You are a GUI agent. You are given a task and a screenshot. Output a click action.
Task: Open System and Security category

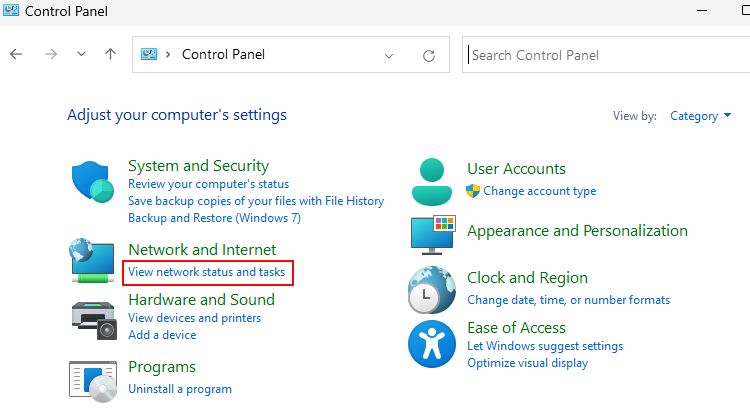point(199,166)
